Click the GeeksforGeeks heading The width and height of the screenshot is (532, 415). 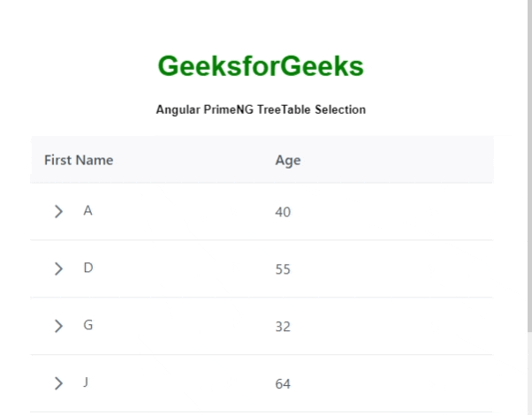(x=261, y=66)
